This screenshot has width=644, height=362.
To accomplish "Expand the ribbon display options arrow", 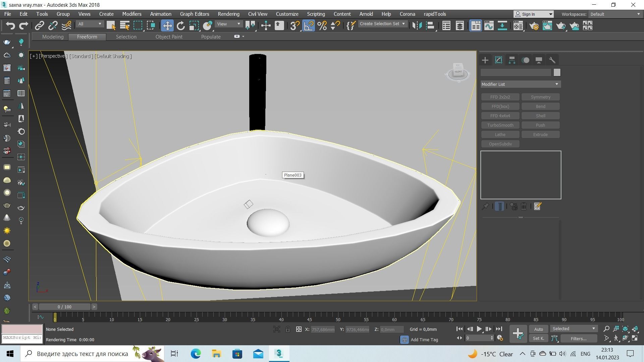I will (x=243, y=37).
